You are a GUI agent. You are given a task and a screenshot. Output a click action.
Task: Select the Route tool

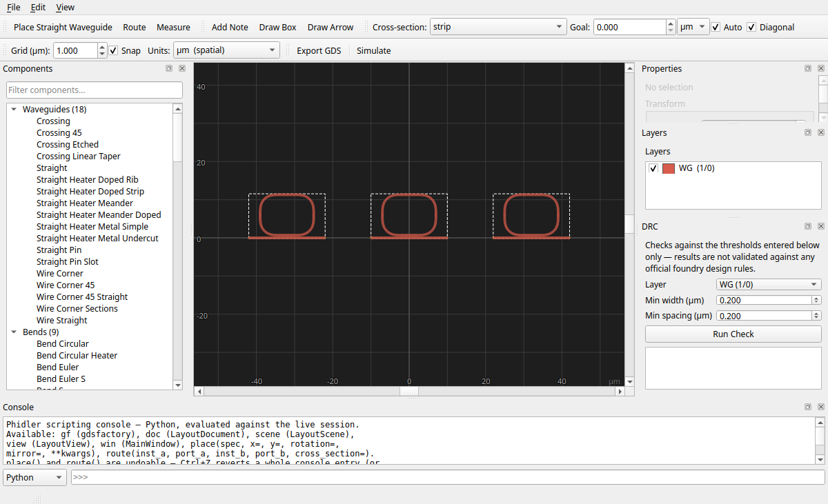click(135, 27)
